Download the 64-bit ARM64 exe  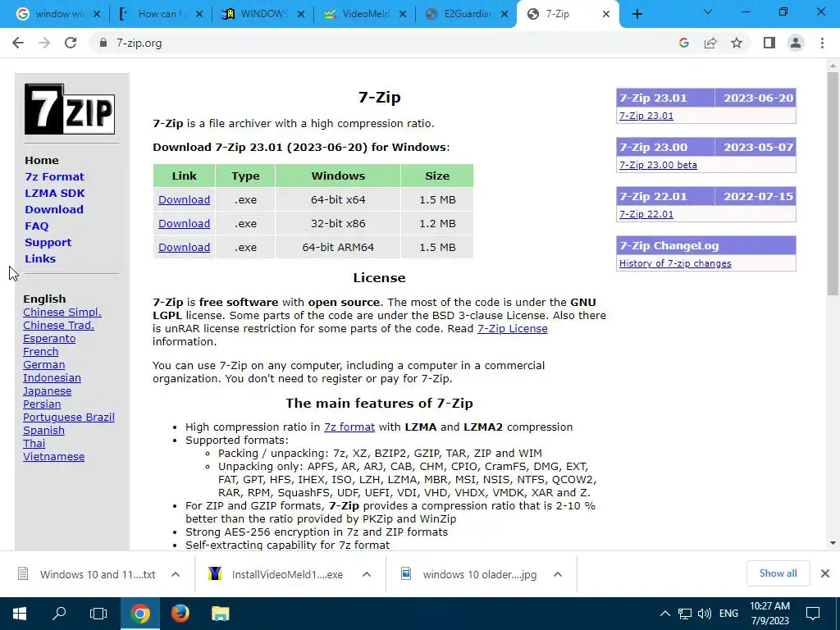[184, 247]
